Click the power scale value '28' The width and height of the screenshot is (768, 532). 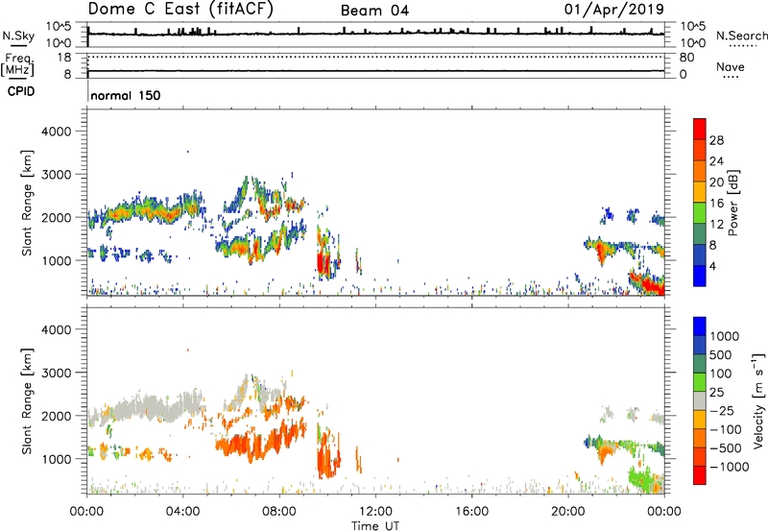point(716,140)
